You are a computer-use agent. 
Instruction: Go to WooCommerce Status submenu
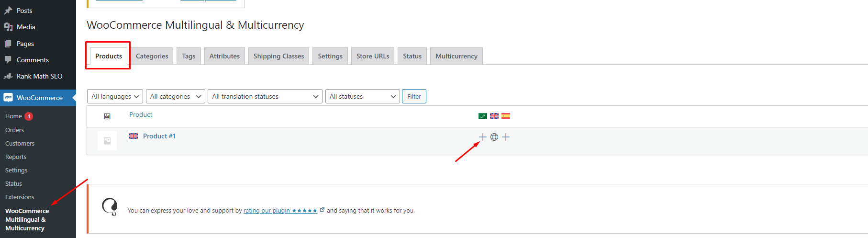[13, 183]
